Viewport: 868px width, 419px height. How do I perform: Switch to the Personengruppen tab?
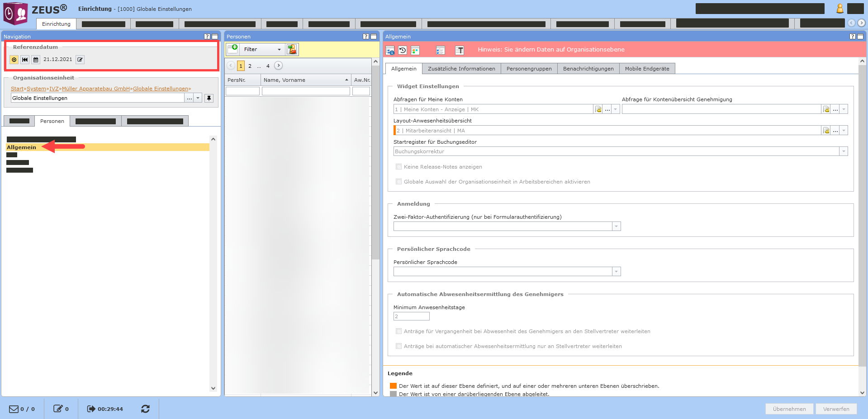[x=529, y=69]
